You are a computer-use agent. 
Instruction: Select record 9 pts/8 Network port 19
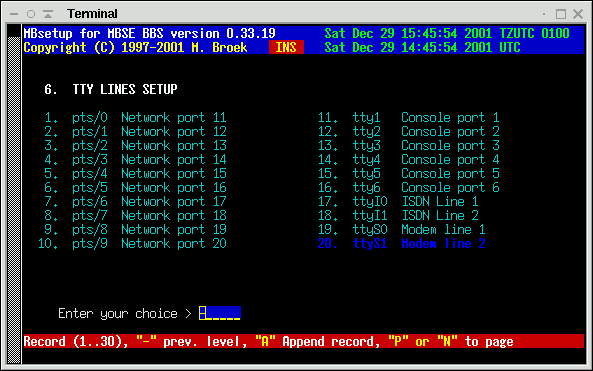(x=136, y=230)
